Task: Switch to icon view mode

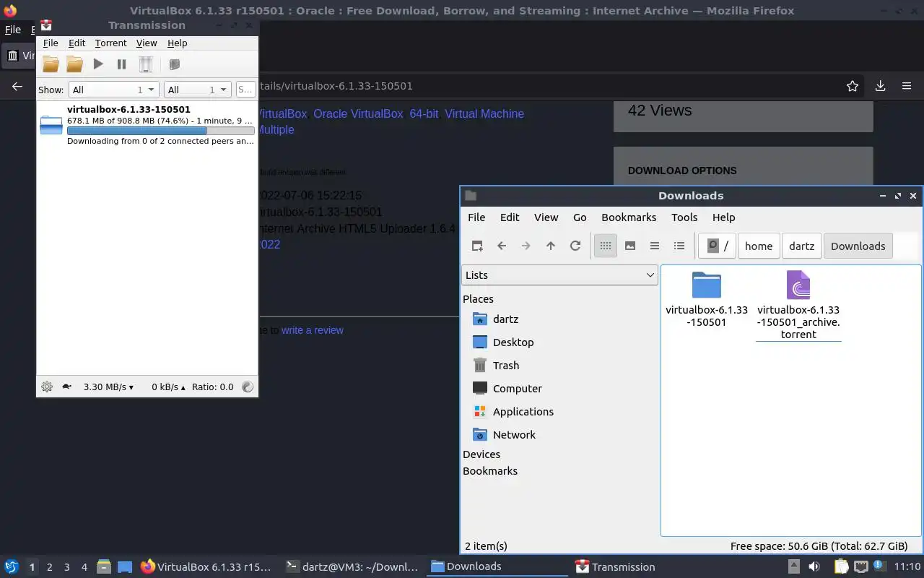Action: pos(606,246)
